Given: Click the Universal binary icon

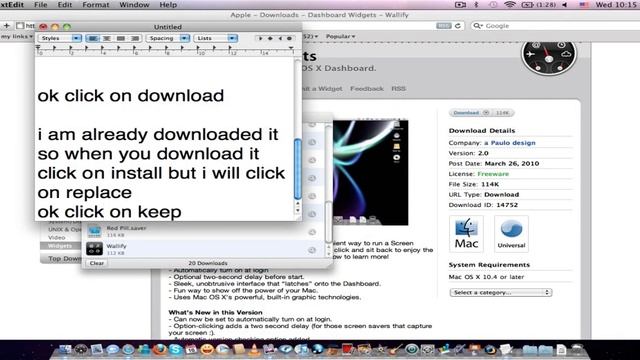Looking at the screenshot, I should (511, 233).
